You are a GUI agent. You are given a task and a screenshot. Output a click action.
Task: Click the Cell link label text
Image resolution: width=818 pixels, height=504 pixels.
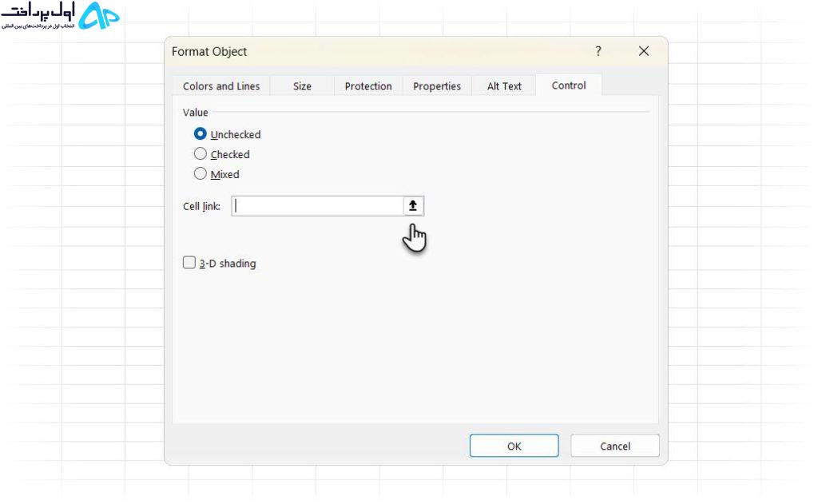pos(201,207)
